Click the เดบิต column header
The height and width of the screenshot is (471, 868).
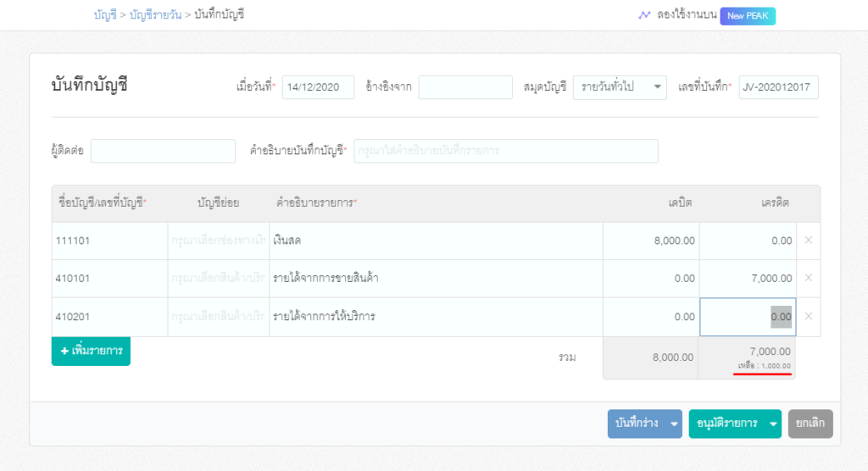coord(680,202)
